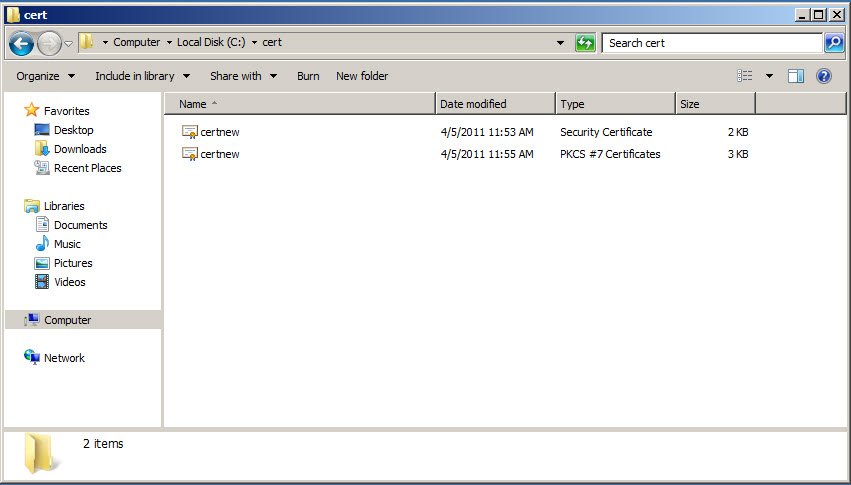Select Libraries in navigation pane
The width and height of the screenshot is (851, 485).
(x=64, y=206)
